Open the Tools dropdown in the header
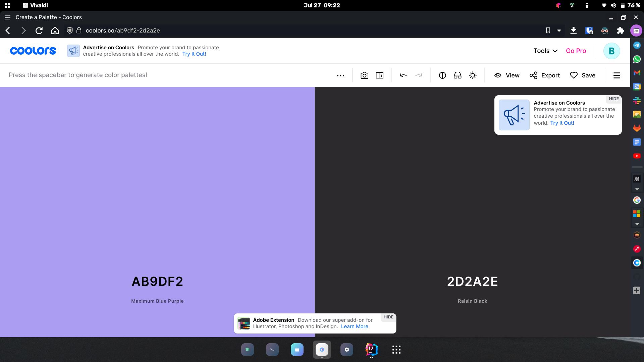Viewport: 644px width, 362px height. pos(545,51)
